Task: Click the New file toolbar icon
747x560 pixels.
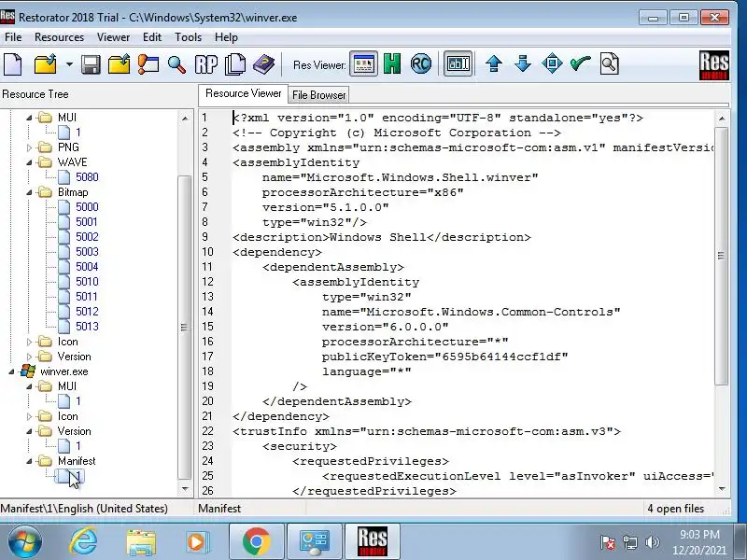Action: click(13, 63)
